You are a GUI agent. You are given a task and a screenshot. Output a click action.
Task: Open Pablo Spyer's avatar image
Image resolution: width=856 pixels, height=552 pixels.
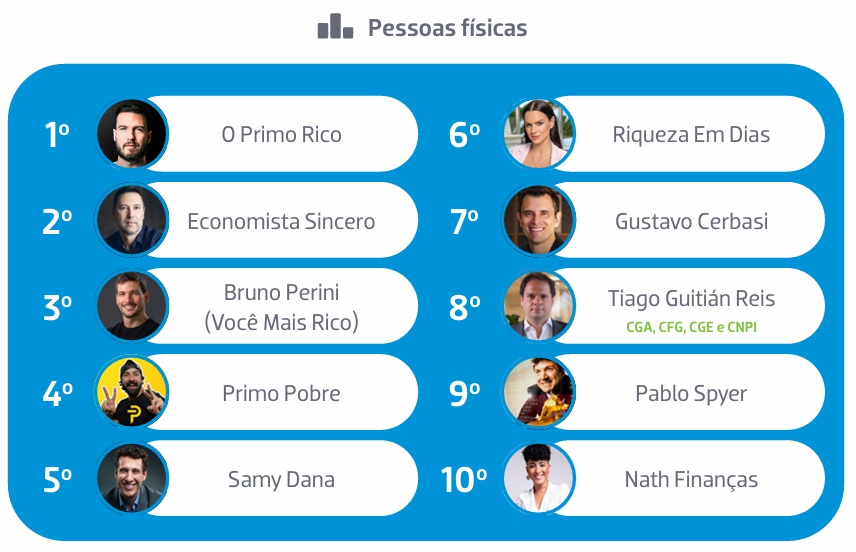pyautogui.click(x=539, y=392)
